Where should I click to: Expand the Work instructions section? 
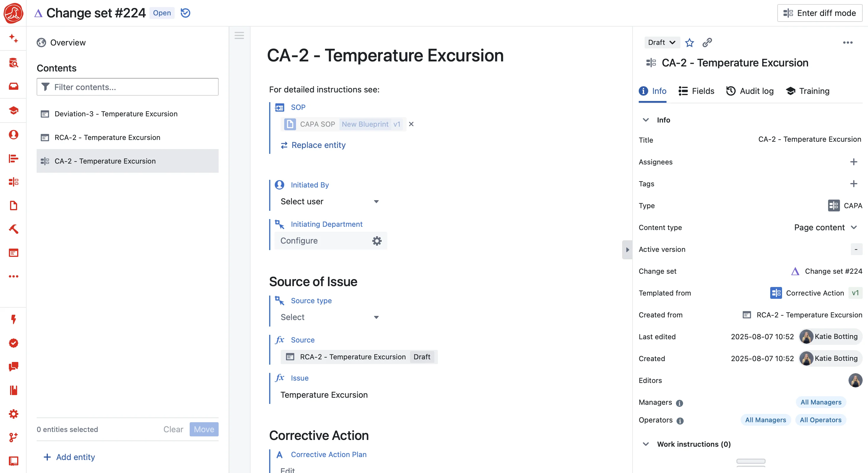click(646, 444)
